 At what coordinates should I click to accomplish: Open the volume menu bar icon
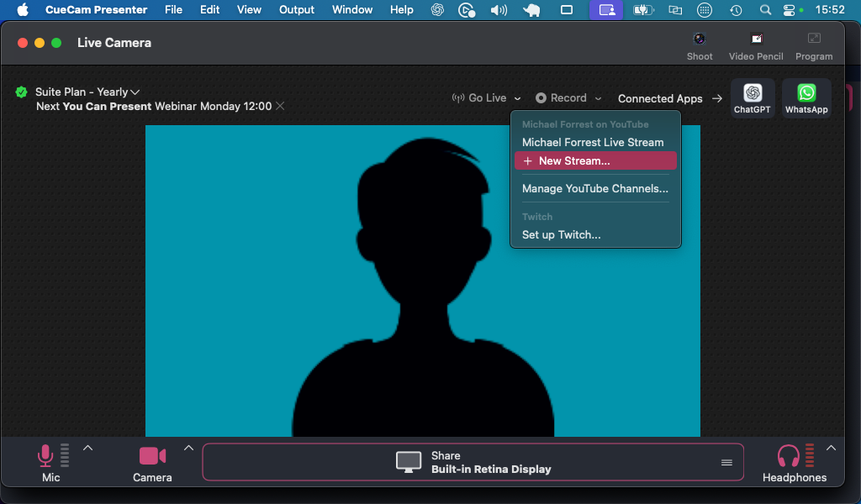499,10
